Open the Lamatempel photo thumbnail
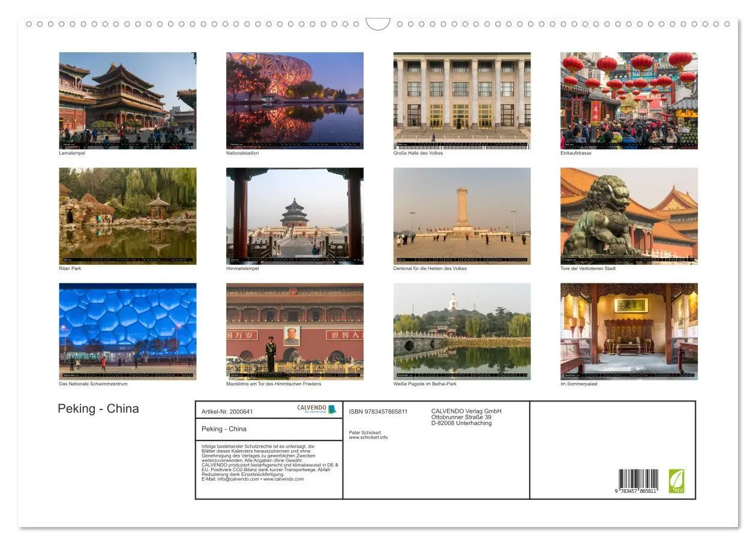 pos(127,100)
